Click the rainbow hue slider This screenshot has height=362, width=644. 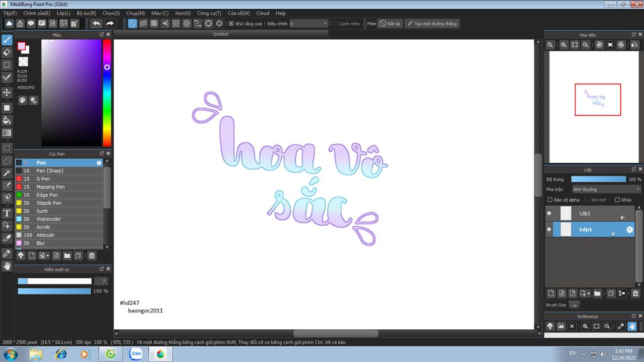tap(107, 93)
